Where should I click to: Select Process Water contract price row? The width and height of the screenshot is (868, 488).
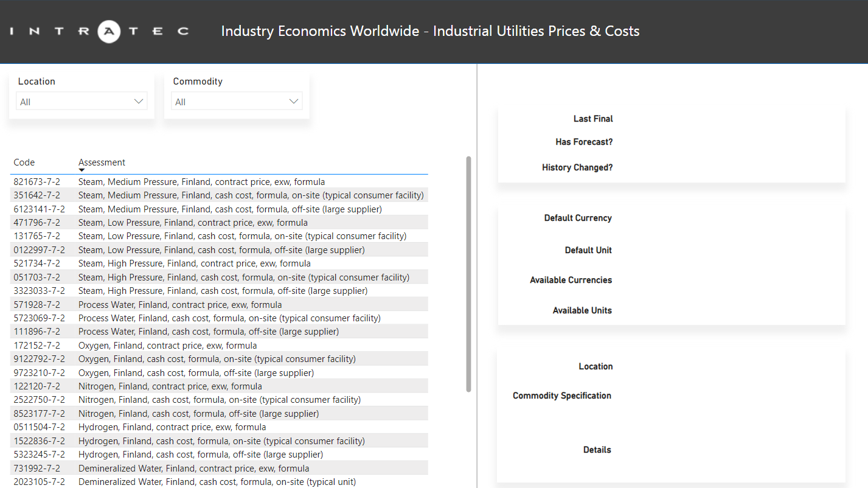point(180,305)
